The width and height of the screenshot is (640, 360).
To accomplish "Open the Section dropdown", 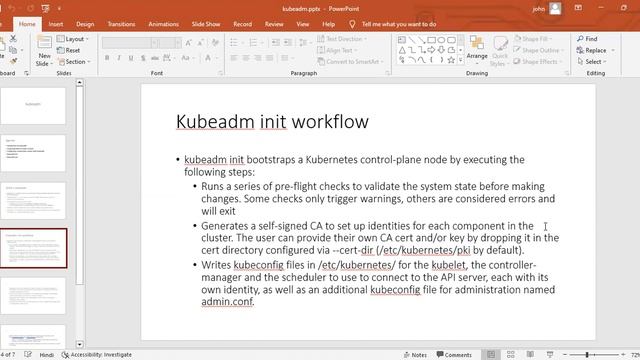I will (74, 62).
